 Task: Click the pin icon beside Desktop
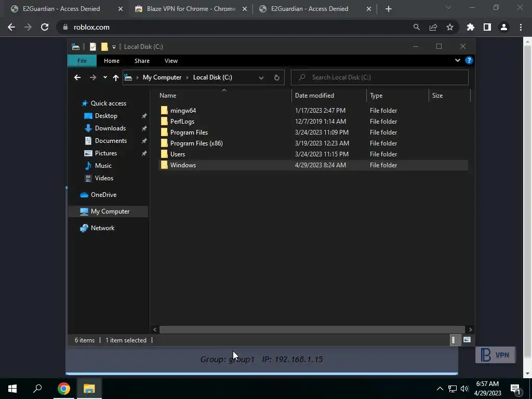144,116
